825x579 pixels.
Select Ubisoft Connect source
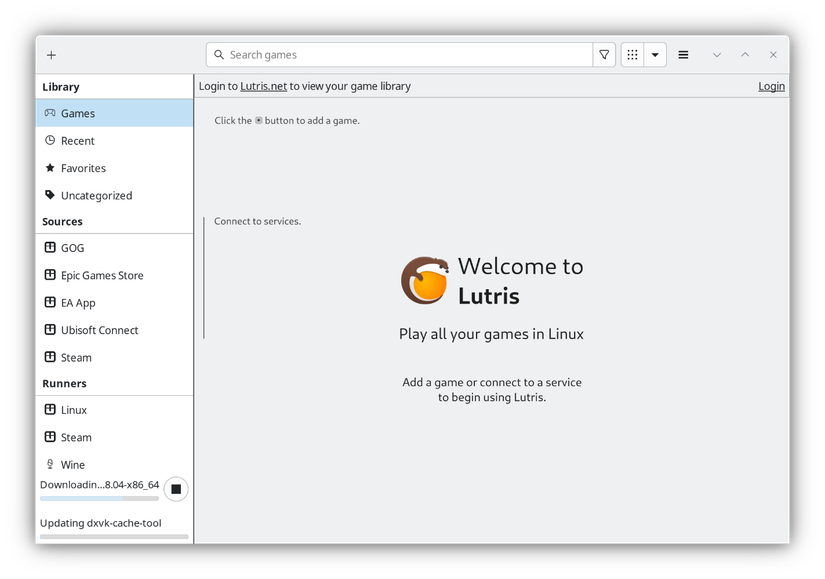[x=115, y=330]
